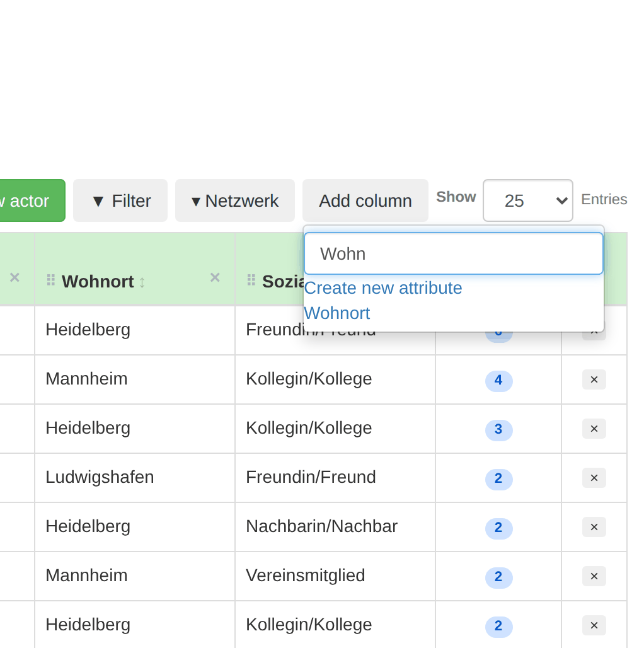
Task: Click Kollegin/Kollege in the badge 3 row
Action: pos(309,428)
